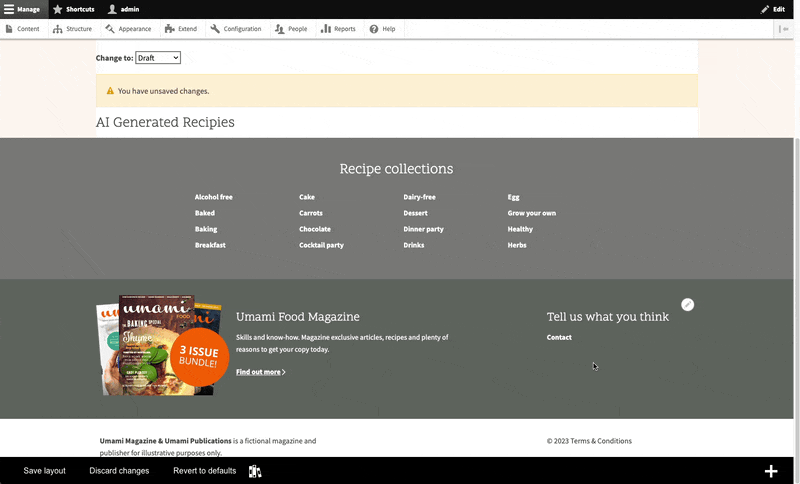The width and height of the screenshot is (800, 484).
Task: Open the Dairy-free recipe collection
Action: (x=419, y=197)
